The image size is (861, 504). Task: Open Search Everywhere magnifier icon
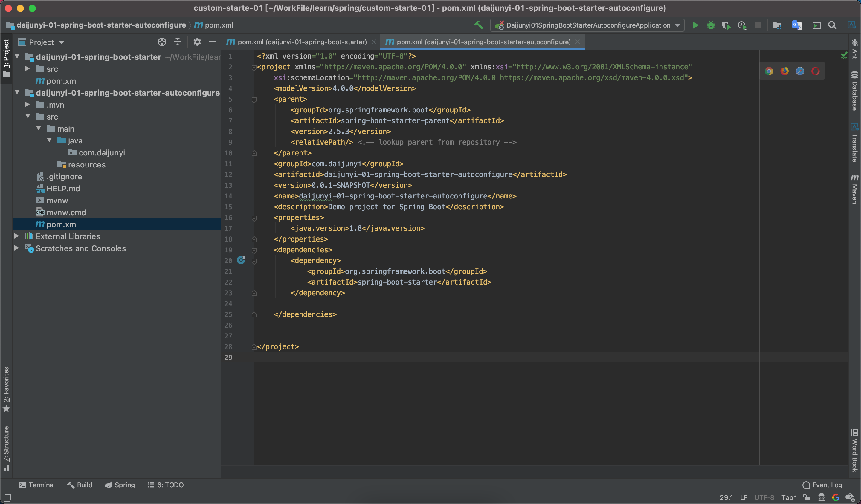[832, 25]
